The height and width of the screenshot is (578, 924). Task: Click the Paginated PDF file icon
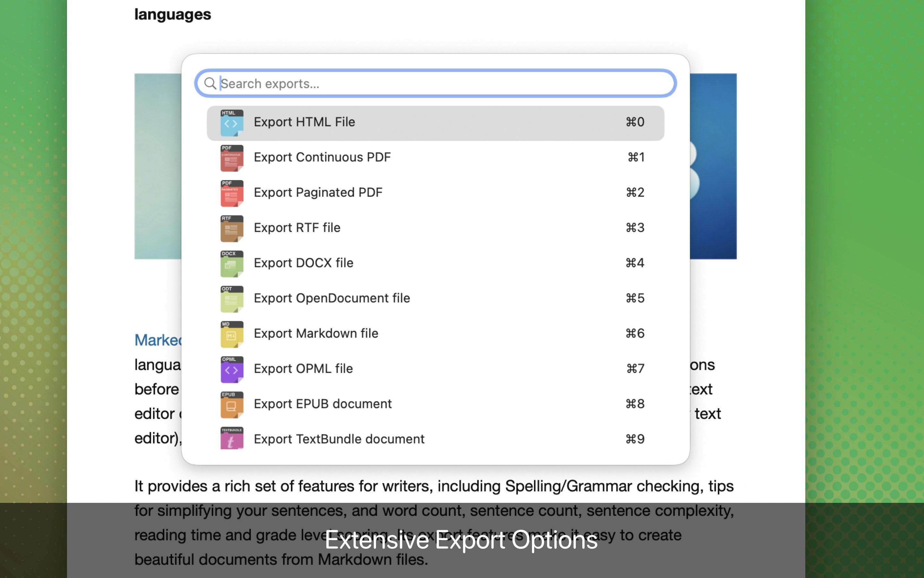coord(232,193)
